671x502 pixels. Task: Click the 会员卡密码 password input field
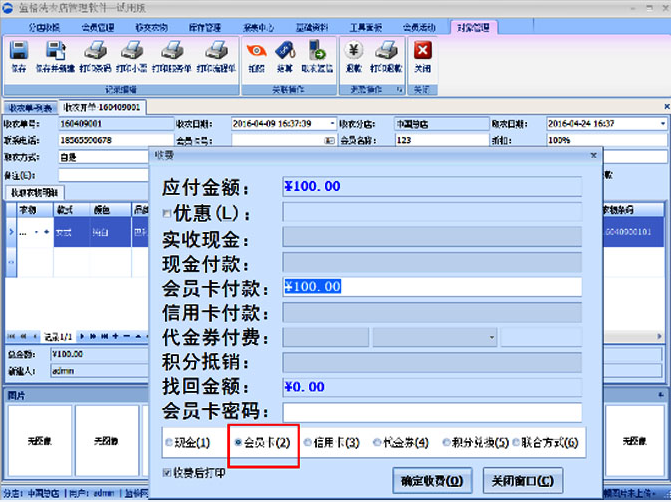[432, 412]
